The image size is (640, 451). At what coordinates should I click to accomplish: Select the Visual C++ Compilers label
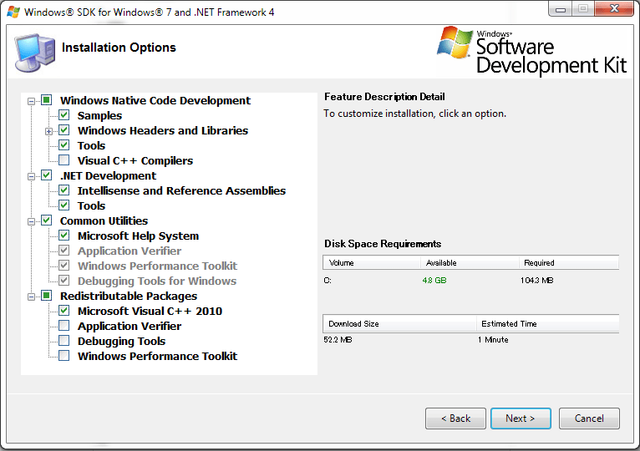[x=135, y=161]
